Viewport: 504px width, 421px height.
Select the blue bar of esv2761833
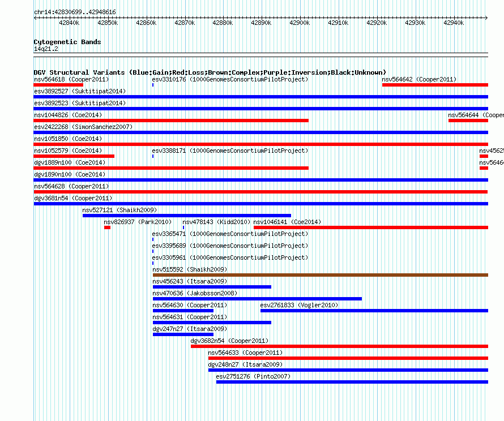374,311
